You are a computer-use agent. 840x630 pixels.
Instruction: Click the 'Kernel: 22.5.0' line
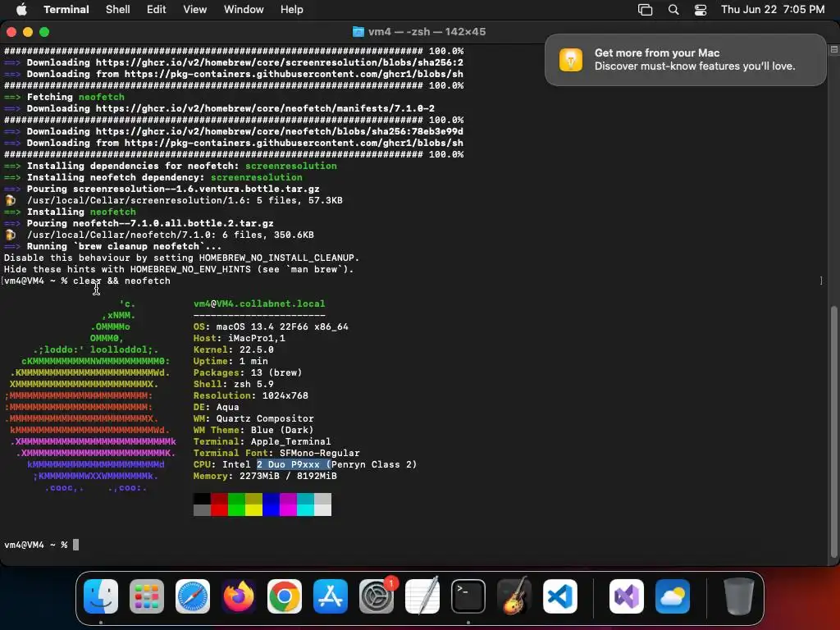click(x=234, y=349)
